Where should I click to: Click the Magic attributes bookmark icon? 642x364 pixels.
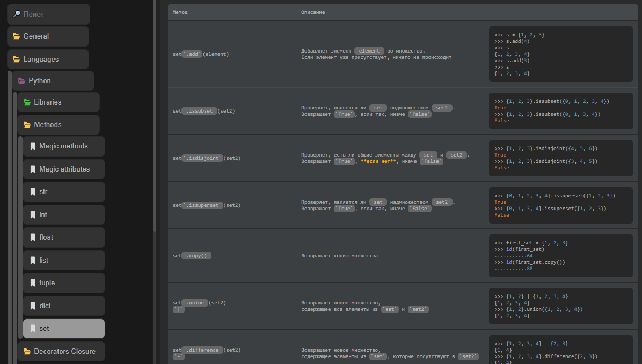tap(33, 169)
